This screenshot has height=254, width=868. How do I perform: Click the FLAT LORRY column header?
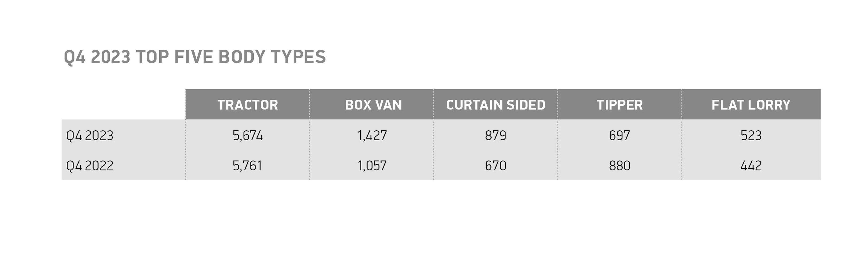pos(751,105)
